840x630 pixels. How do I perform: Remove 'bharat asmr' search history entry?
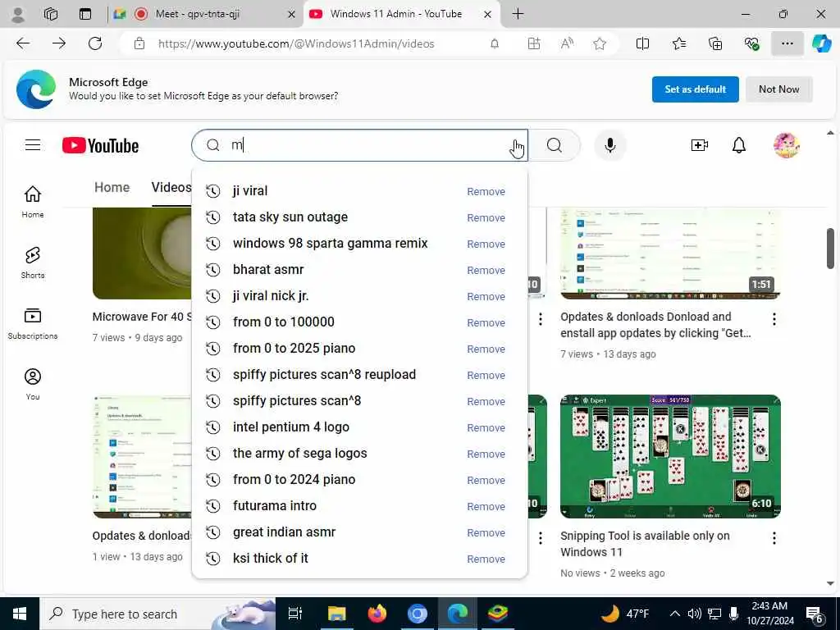point(486,270)
